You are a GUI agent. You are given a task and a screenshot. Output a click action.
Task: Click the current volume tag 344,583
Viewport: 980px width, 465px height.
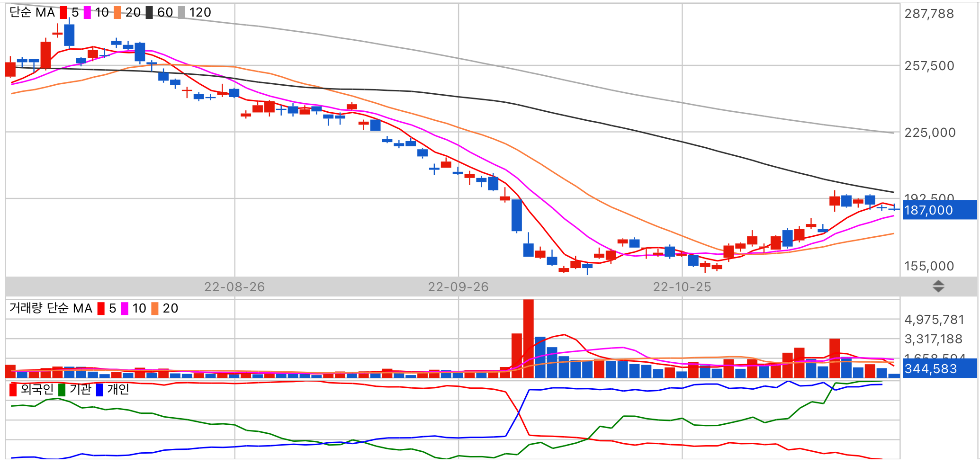point(940,368)
